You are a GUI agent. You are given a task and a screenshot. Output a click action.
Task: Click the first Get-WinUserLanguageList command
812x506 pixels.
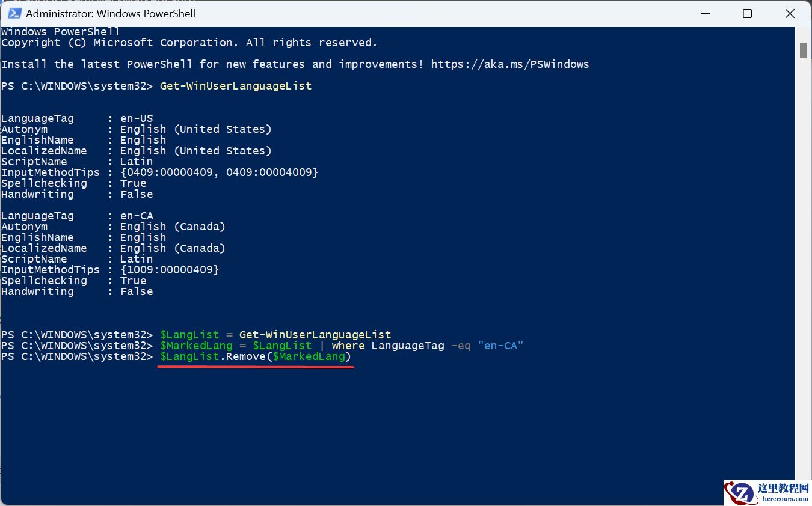[x=236, y=86]
